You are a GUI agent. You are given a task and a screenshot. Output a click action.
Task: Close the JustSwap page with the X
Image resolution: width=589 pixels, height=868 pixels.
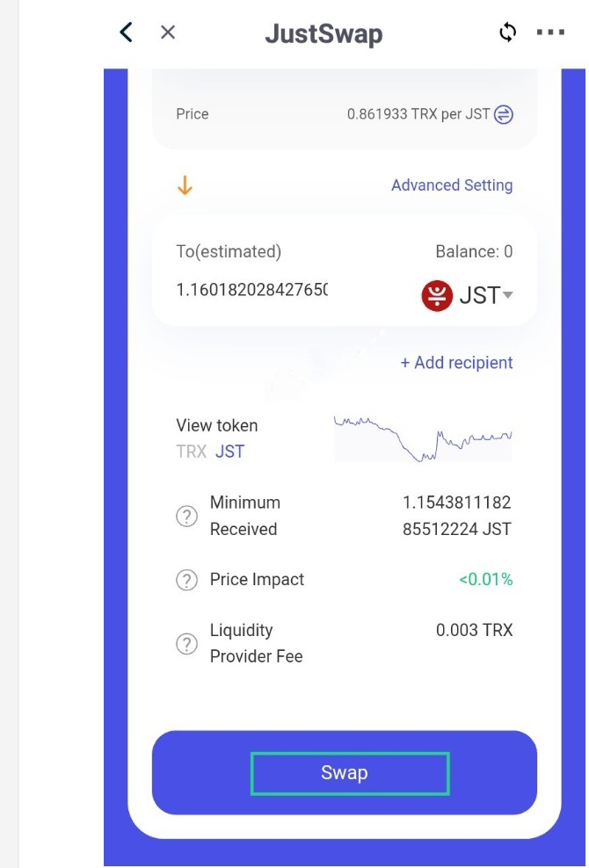click(x=168, y=33)
